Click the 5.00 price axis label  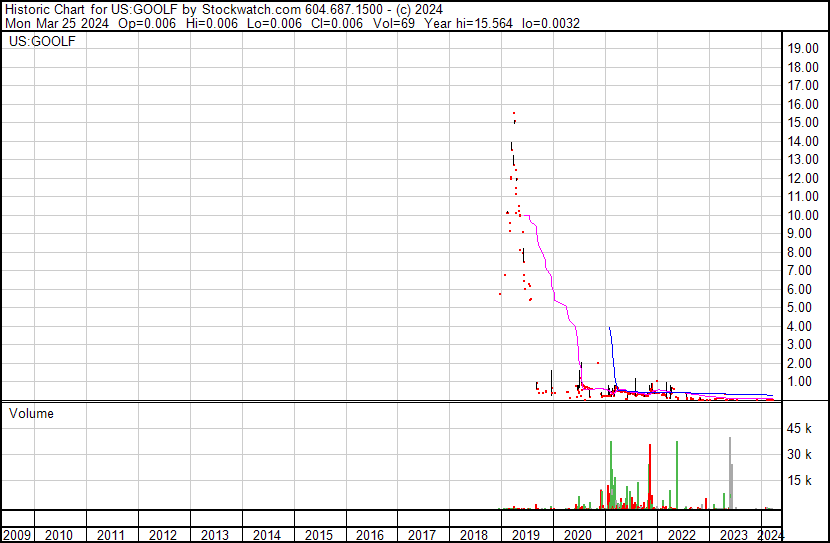click(x=799, y=307)
